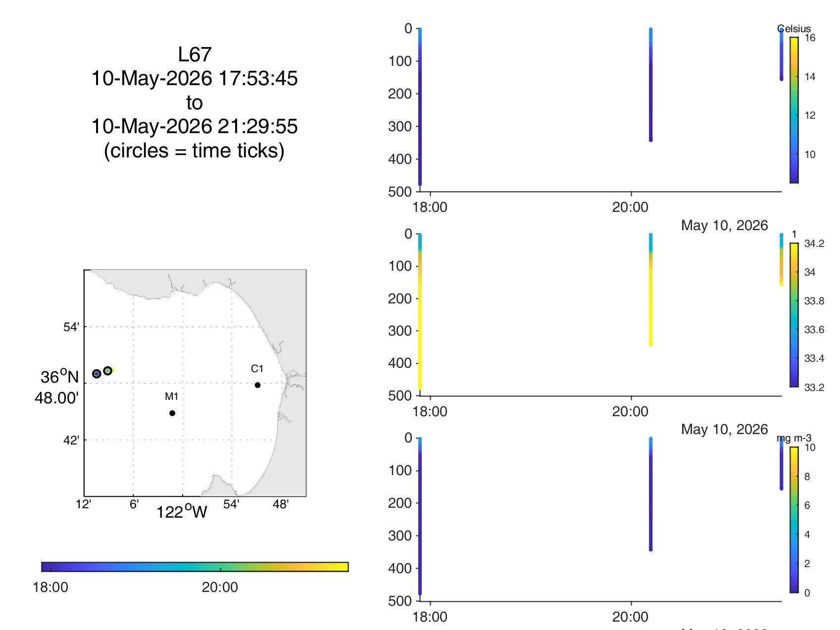Image resolution: width=840 pixels, height=630 pixels.
Task: Click the 18:00 salinity profile line
Action: pyautogui.click(x=420, y=312)
